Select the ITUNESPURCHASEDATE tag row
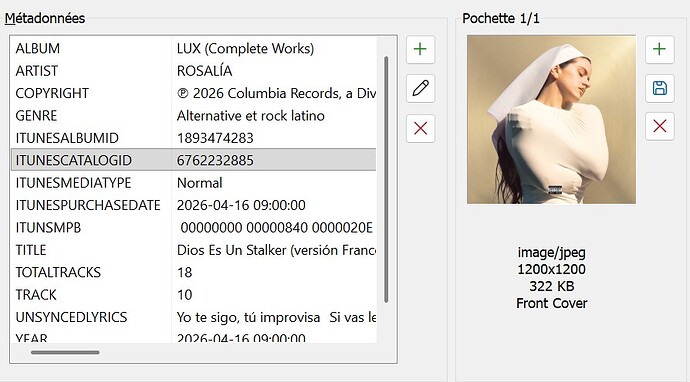 (194, 205)
